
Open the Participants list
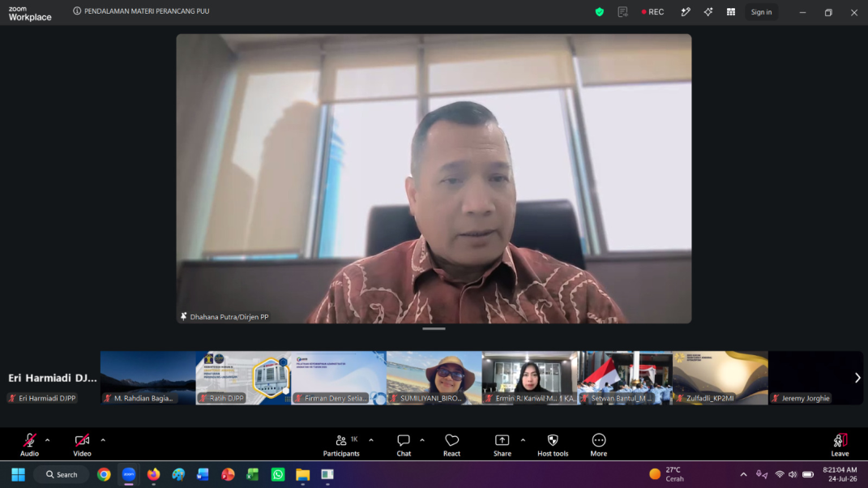click(341, 445)
